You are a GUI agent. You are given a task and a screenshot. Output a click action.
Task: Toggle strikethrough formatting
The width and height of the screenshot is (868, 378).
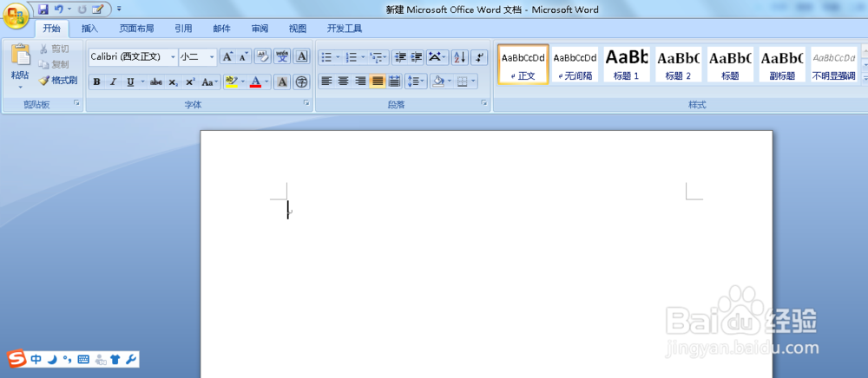coord(156,82)
